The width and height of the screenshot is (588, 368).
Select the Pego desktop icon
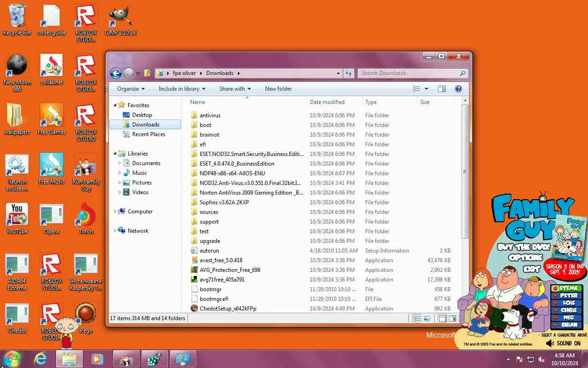pyautogui.click(x=86, y=318)
